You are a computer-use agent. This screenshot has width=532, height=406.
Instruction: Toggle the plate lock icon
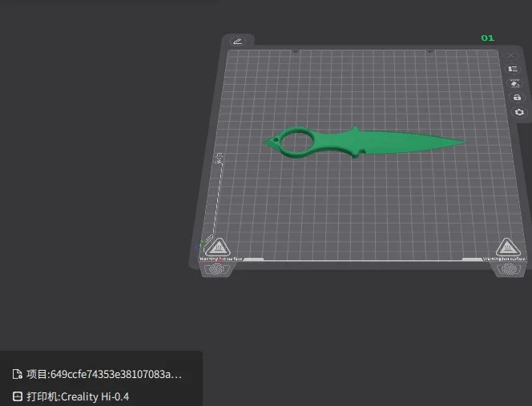coord(517,98)
